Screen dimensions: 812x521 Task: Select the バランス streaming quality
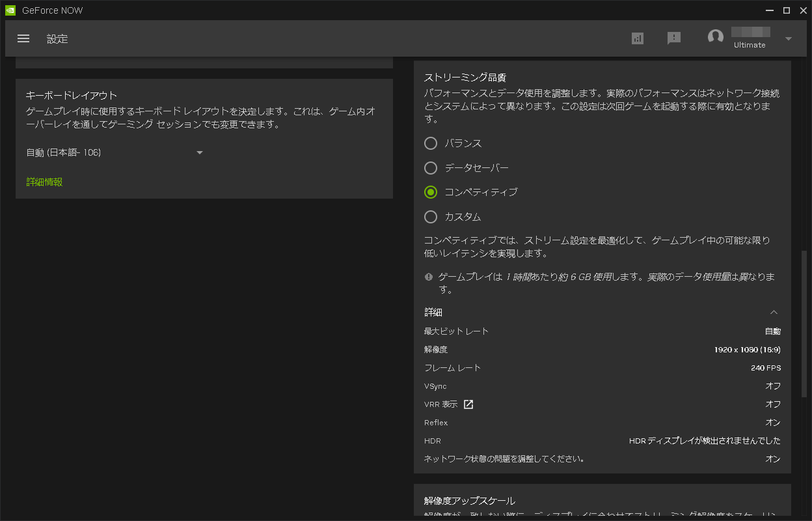[430, 143]
